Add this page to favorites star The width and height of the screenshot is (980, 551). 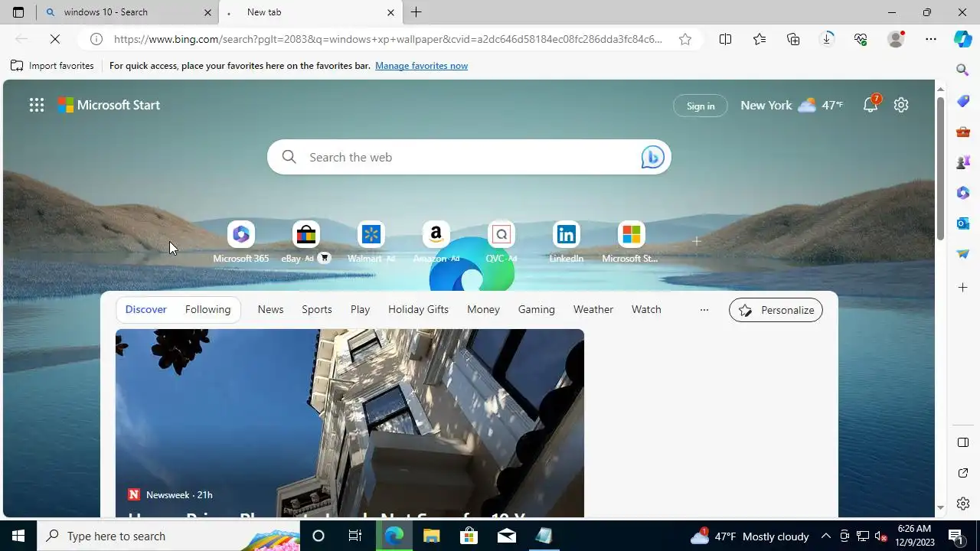(685, 39)
